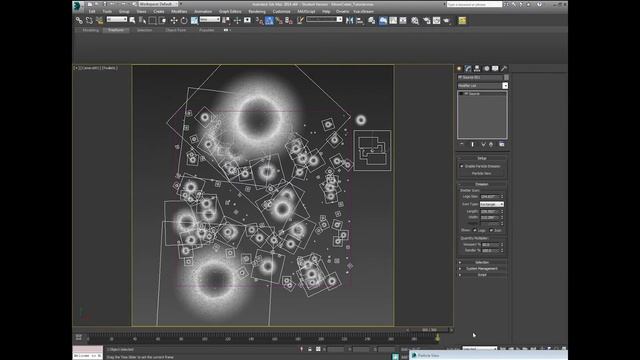
Task: Open the Modifiers menu
Action: tap(179, 11)
